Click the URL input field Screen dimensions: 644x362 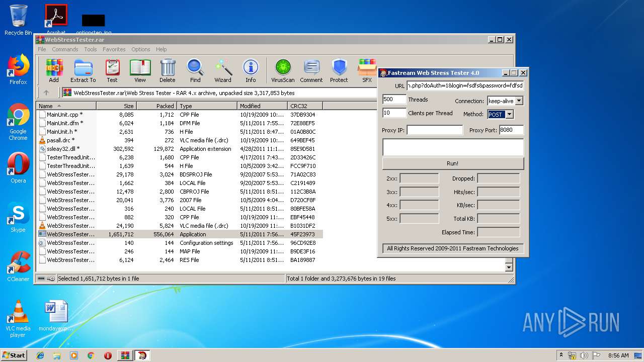(x=465, y=86)
